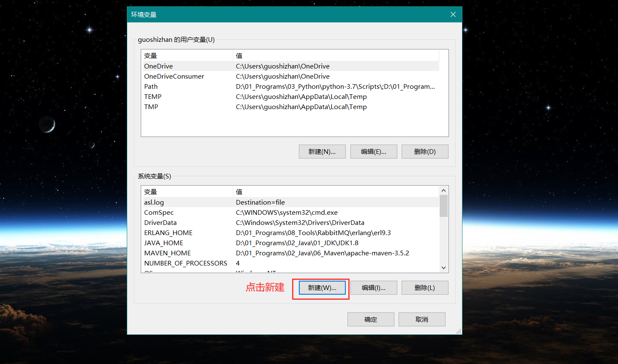618x364 pixels.
Task: Click value D:\01_Programs\02_Java\01_JDK\JDK1.8
Action: (x=297, y=243)
